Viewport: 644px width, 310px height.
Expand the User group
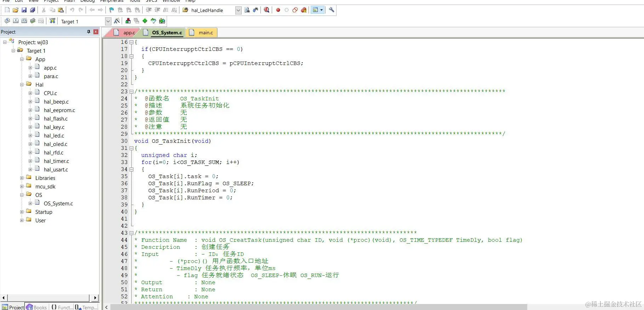point(22,221)
